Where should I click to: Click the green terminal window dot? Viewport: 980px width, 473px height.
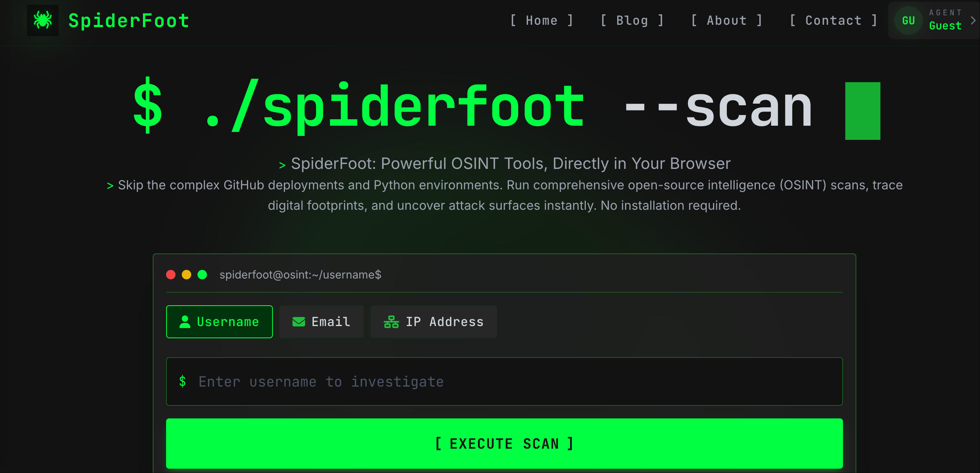202,275
